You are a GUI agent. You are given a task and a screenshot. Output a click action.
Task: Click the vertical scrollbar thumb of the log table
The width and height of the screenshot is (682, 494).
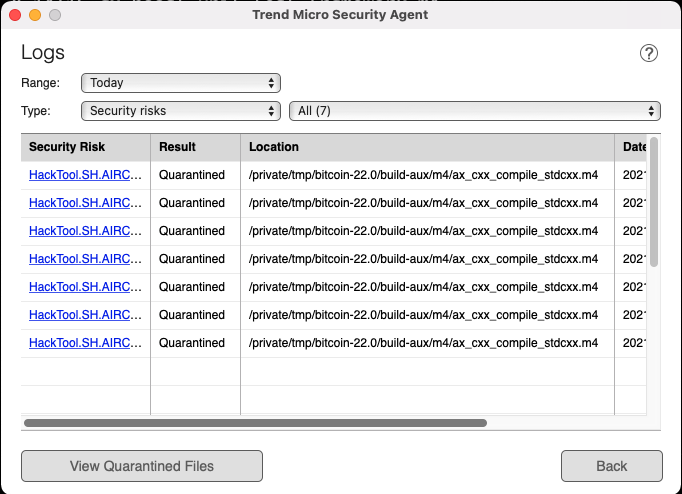pyautogui.click(x=654, y=202)
